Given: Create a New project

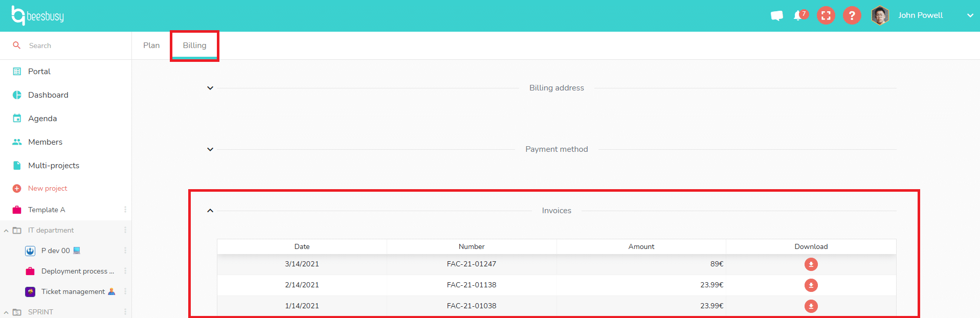Looking at the screenshot, I should pos(48,188).
